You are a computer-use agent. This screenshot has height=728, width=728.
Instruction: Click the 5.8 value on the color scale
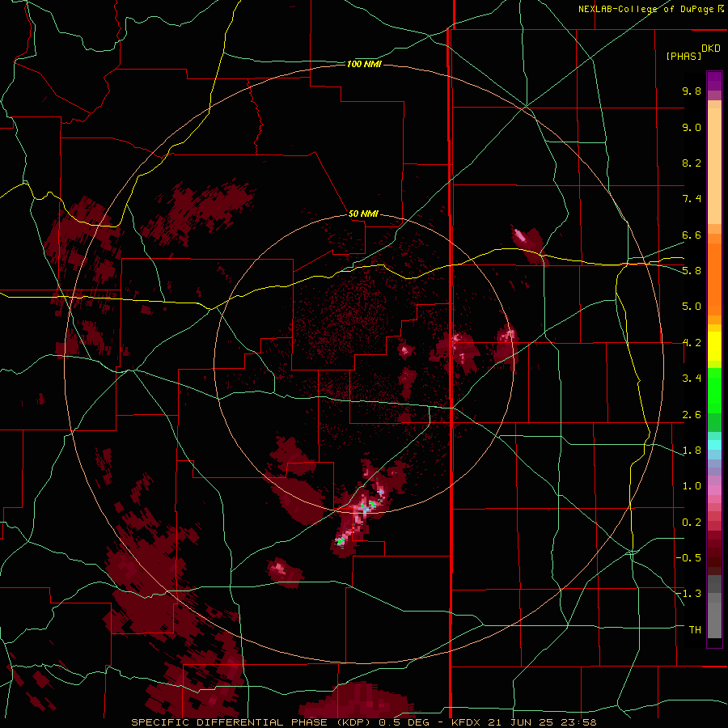pyautogui.click(x=692, y=271)
